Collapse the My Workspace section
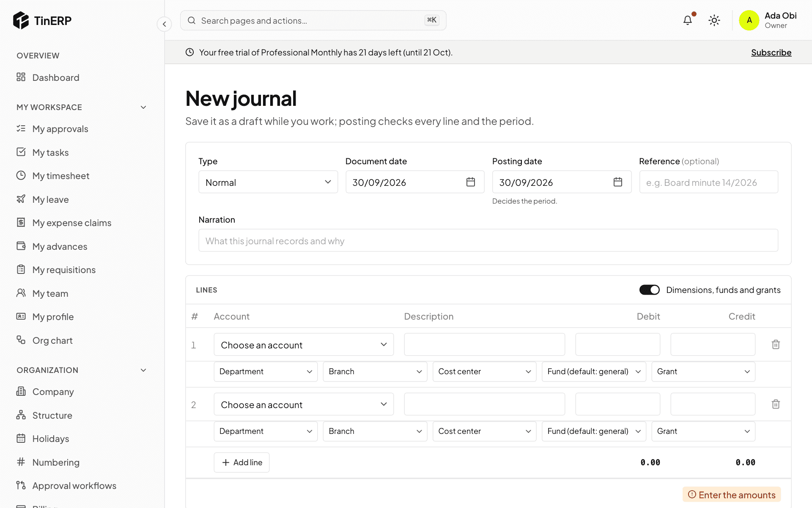The height and width of the screenshot is (508, 812). point(143,107)
